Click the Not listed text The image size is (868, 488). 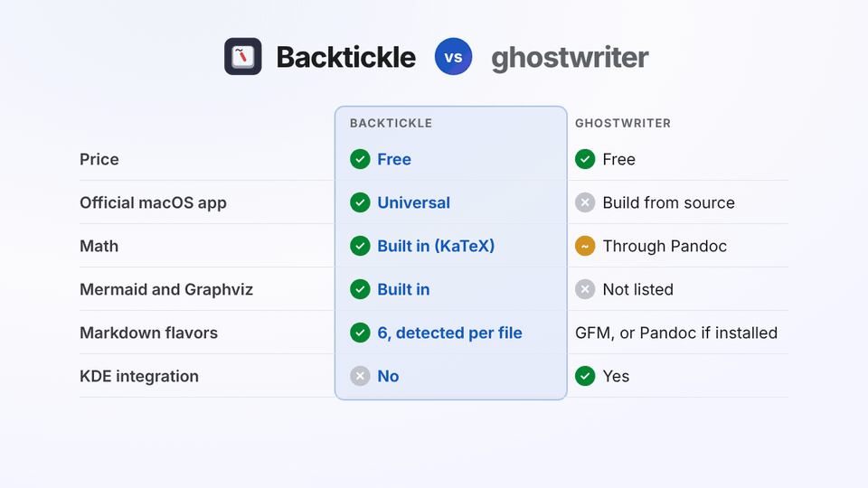pyautogui.click(x=638, y=289)
